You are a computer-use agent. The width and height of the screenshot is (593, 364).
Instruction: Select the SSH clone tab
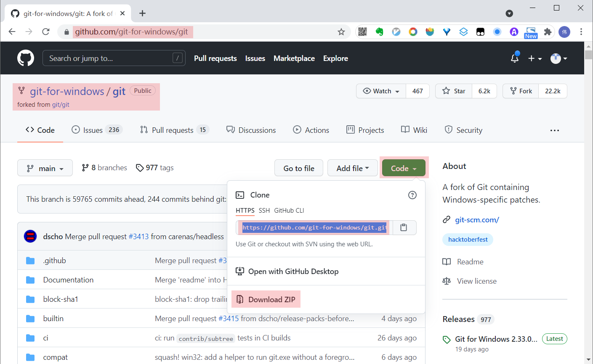[x=264, y=211]
